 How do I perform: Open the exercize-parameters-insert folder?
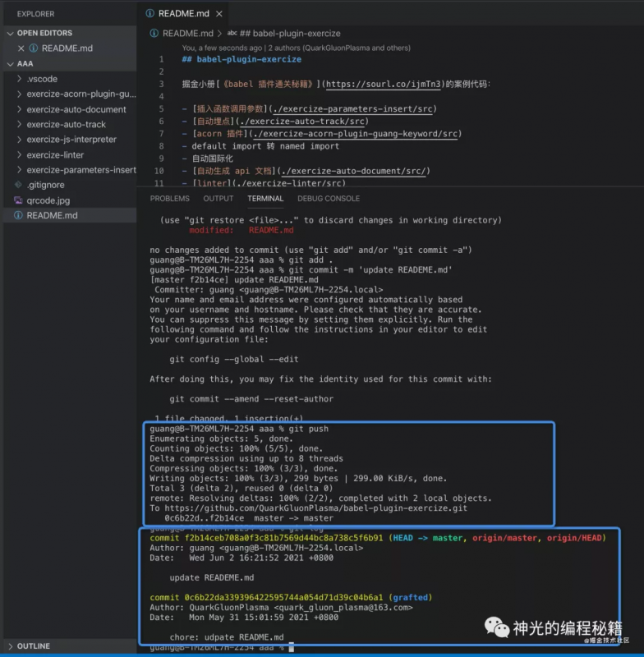tap(80, 170)
